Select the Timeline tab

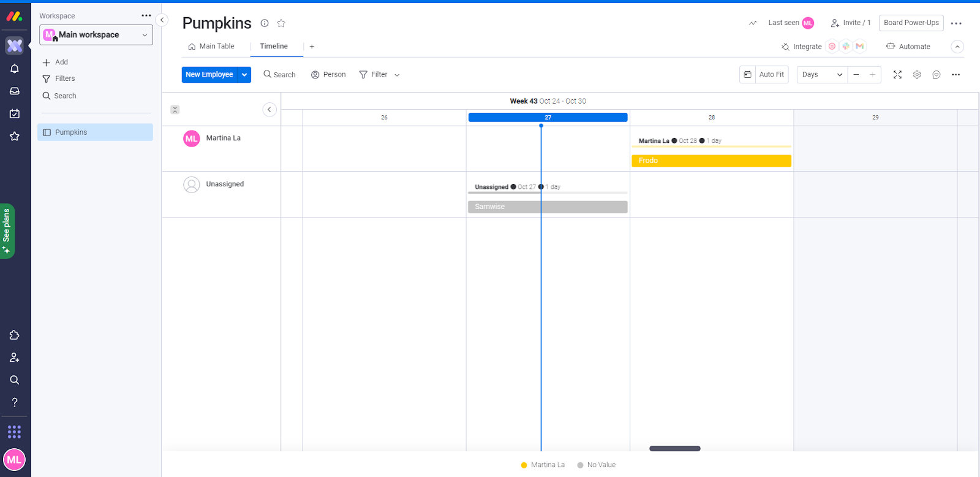[274, 47]
